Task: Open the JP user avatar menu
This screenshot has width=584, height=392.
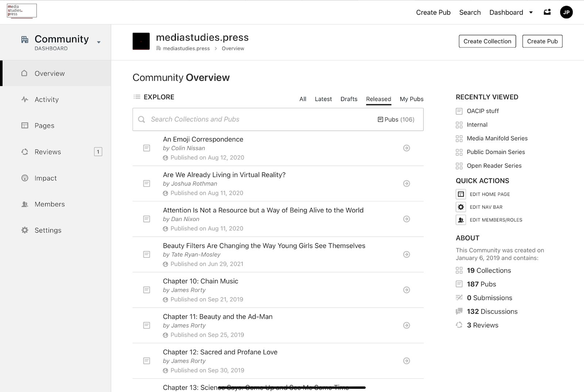Action: (x=566, y=12)
